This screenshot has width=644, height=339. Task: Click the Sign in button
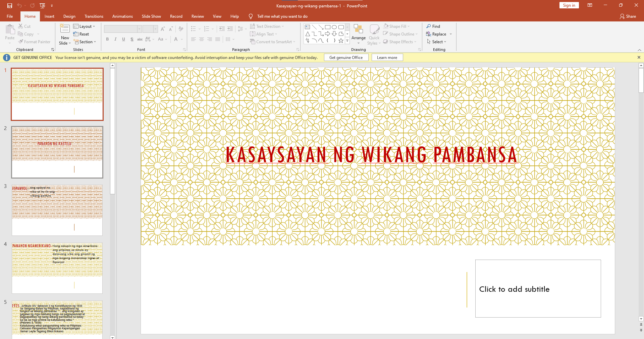[569, 5]
